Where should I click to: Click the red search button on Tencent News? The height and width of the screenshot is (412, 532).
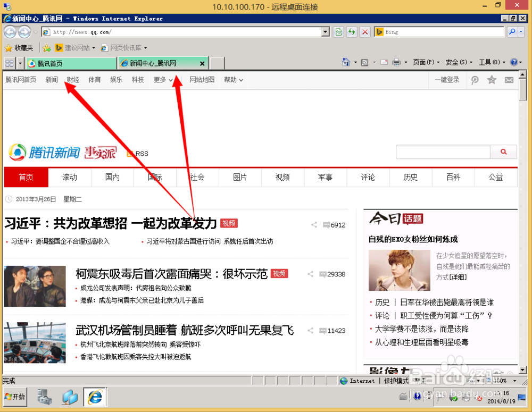(x=503, y=152)
